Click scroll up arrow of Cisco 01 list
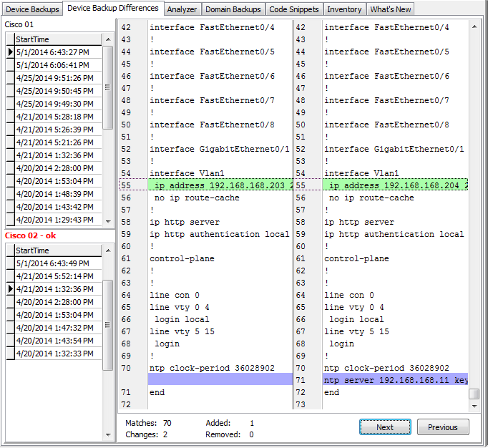 tap(108, 39)
